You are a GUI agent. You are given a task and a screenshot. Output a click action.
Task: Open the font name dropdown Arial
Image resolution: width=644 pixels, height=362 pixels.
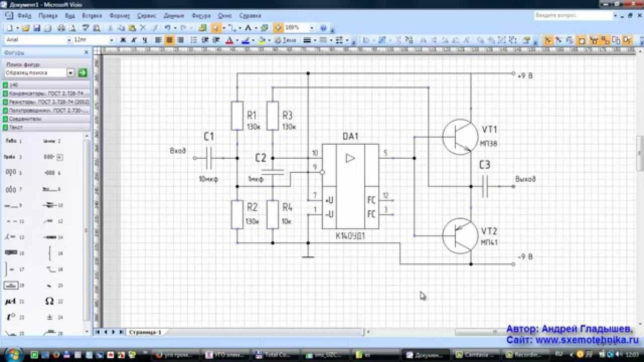tap(69, 40)
